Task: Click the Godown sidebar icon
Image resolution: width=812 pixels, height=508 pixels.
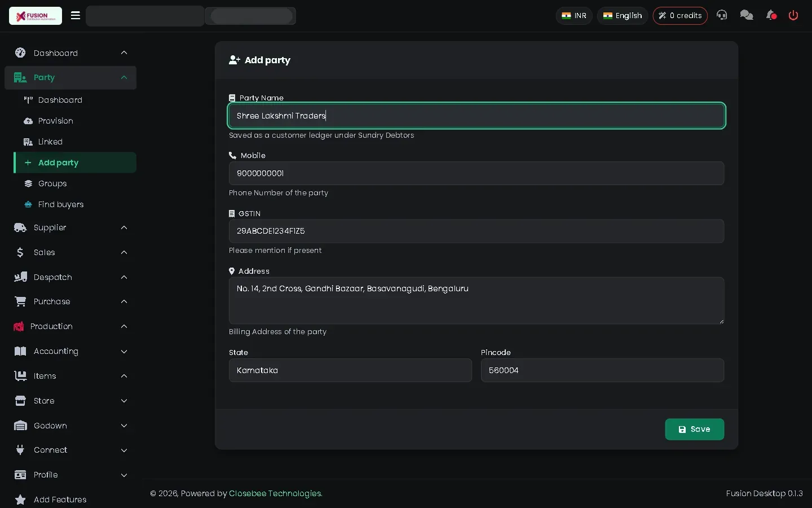Action: point(20,426)
